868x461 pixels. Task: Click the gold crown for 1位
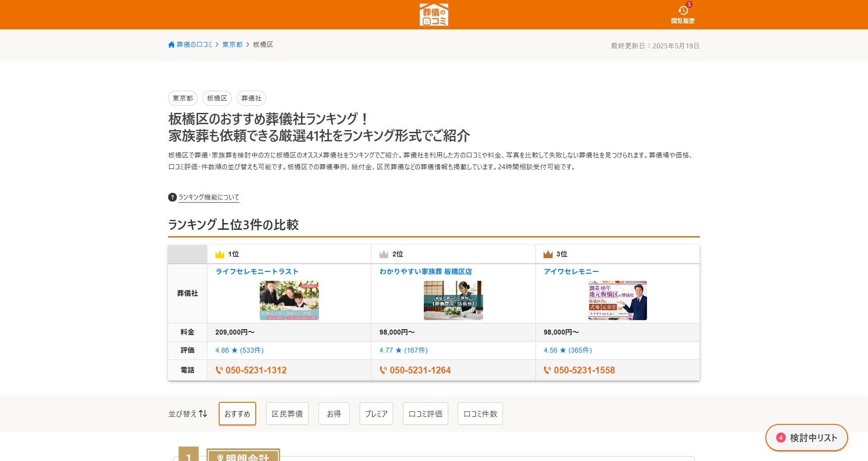[x=220, y=254]
